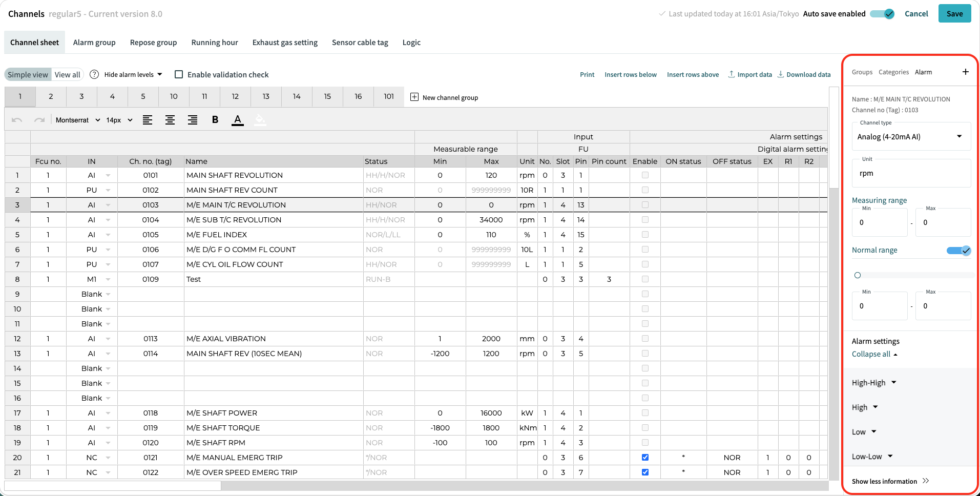Switch to the Alarm group tab
980x496 pixels.
pos(94,43)
